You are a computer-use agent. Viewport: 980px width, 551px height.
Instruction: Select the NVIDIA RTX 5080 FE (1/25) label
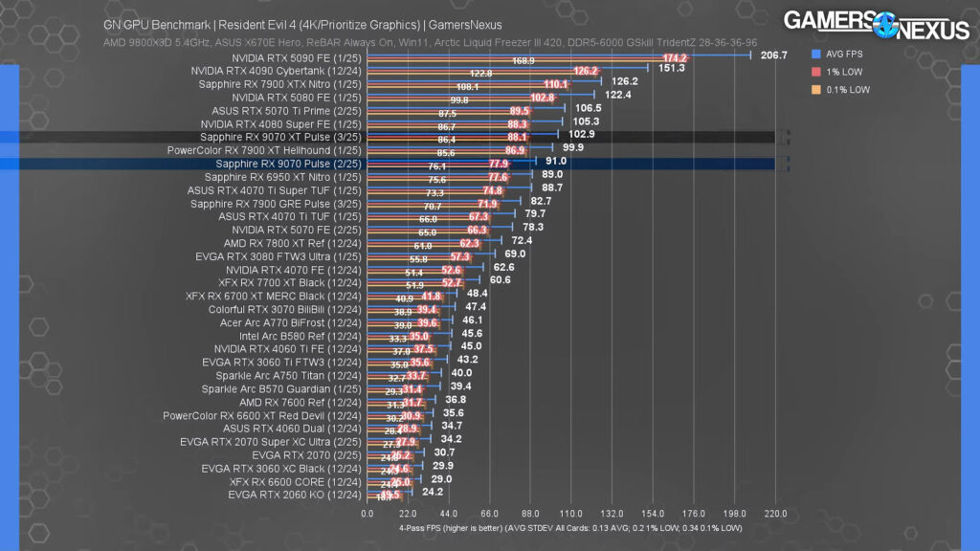click(297, 99)
